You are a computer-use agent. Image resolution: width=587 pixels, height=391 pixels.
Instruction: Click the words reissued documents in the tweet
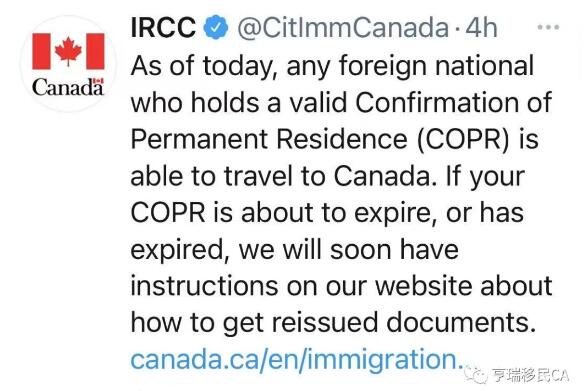click(404, 322)
